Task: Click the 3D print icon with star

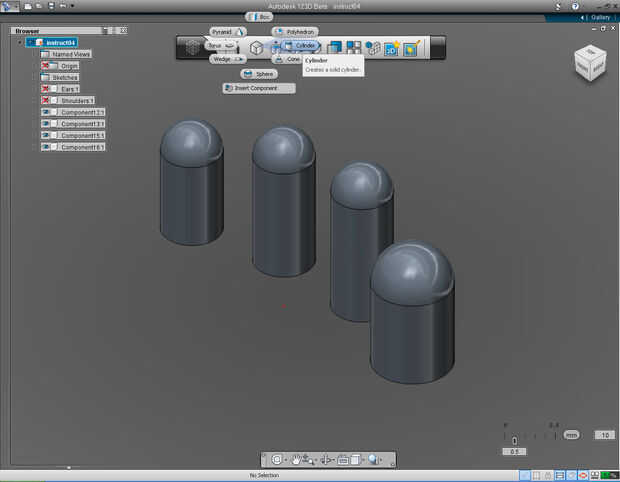Action: click(392, 48)
